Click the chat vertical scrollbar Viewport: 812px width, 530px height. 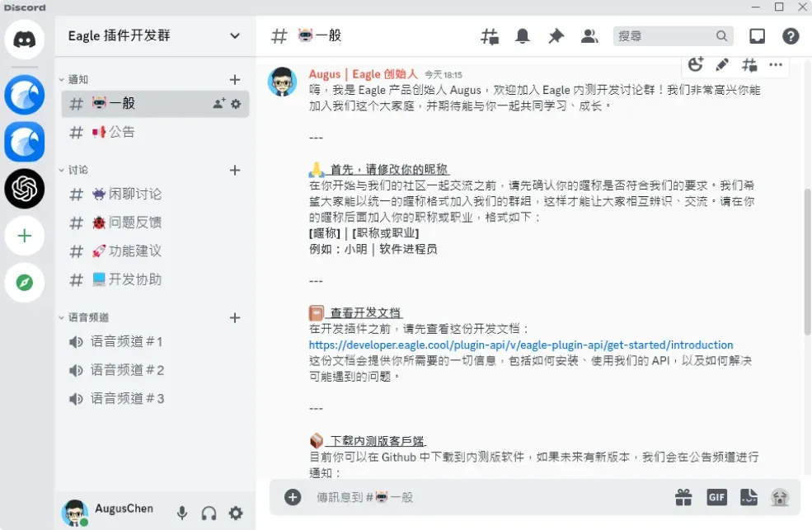click(x=807, y=261)
